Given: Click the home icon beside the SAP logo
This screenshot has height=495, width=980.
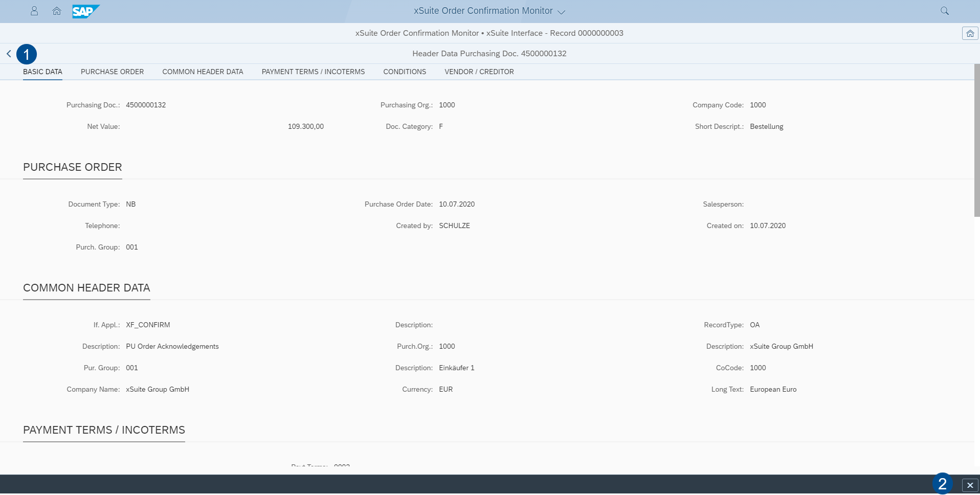Looking at the screenshot, I should click(57, 11).
